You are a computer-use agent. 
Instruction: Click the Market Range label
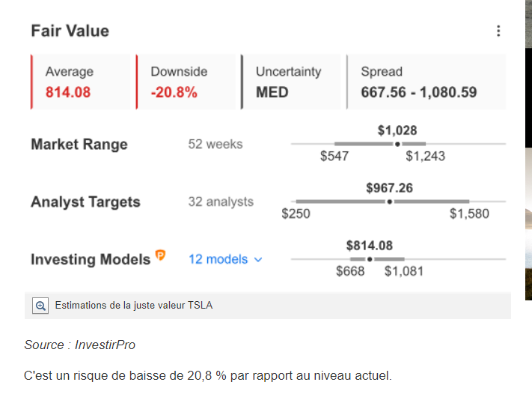(79, 144)
